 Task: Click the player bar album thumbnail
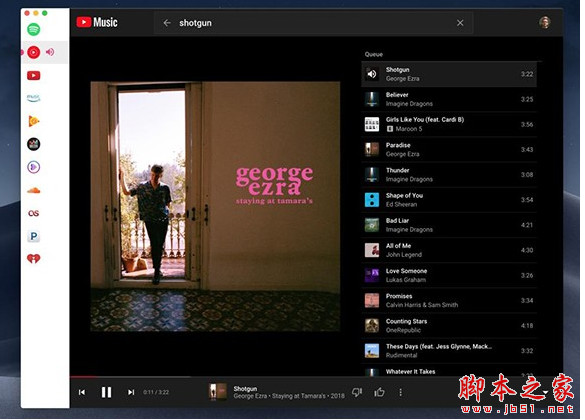coord(217,392)
